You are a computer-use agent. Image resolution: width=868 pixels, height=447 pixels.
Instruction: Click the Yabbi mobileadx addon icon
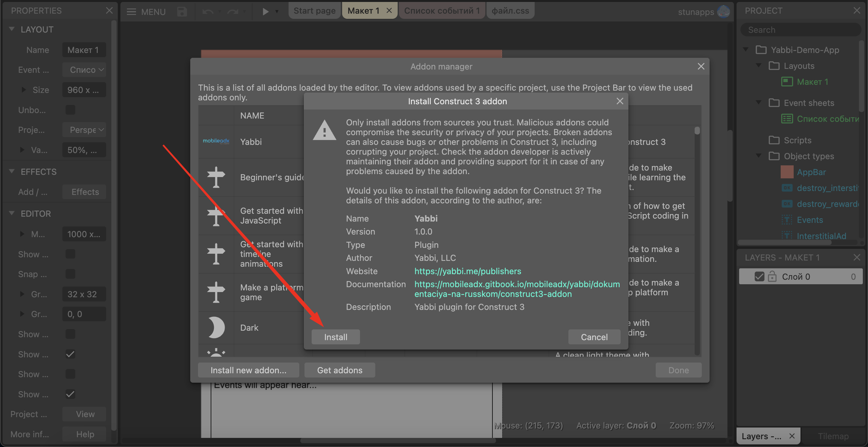216,141
